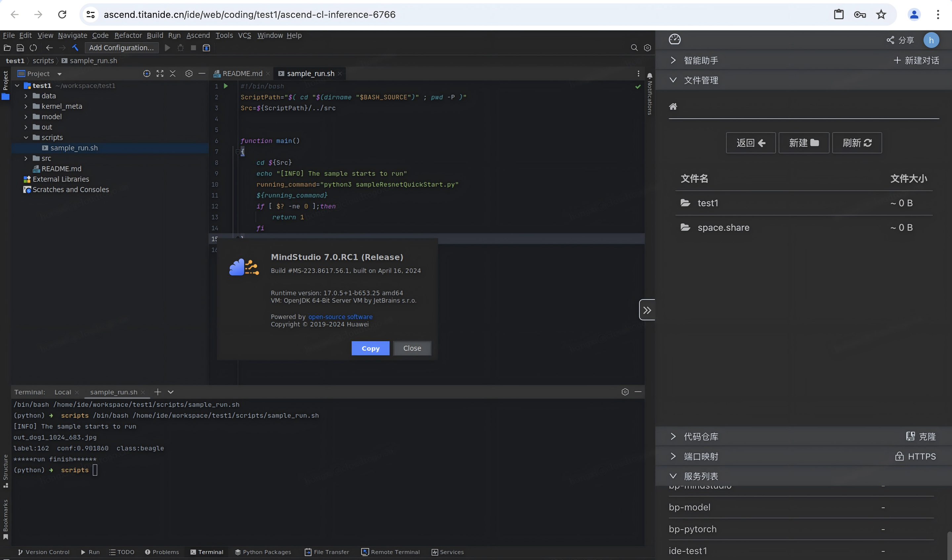Collapse right side panel with double-arrow toggle
The image size is (952, 560).
click(647, 310)
